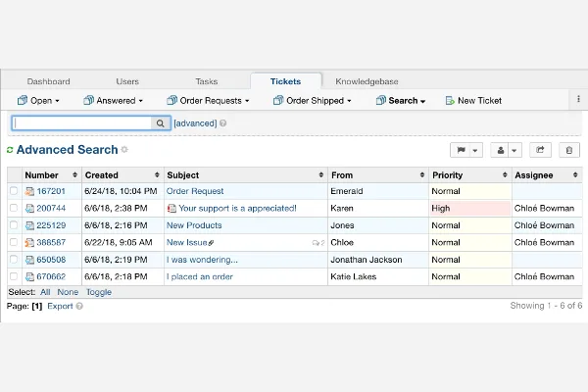Click the ticket icon for 225129
Viewport: 588px width, 392px height.
29,225
